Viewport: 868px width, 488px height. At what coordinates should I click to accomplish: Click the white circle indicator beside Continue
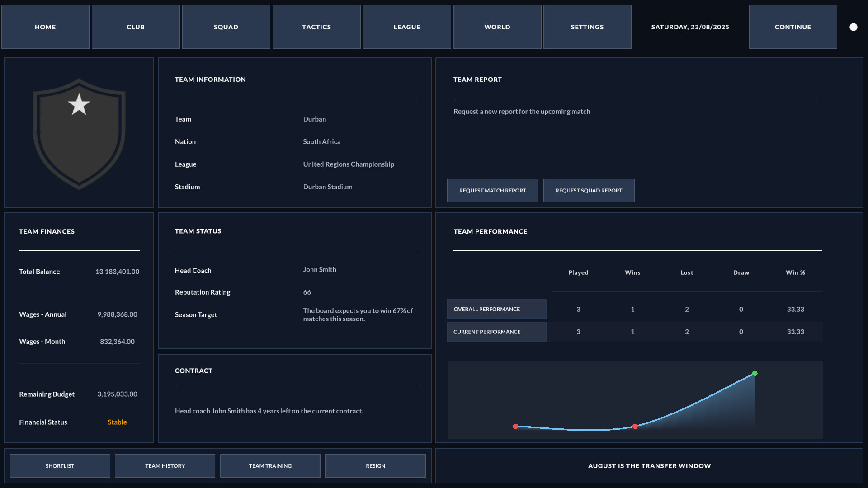coord(854,27)
